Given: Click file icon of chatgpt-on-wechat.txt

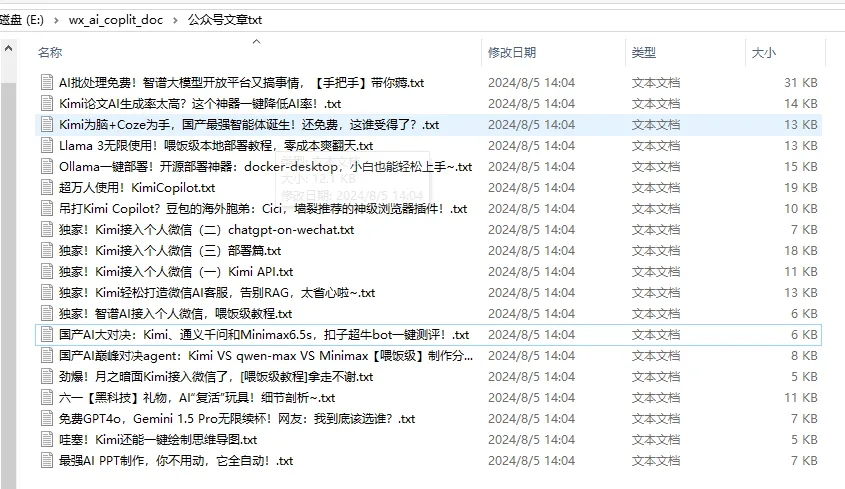Looking at the screenshot, I should (x=47, y=230).
